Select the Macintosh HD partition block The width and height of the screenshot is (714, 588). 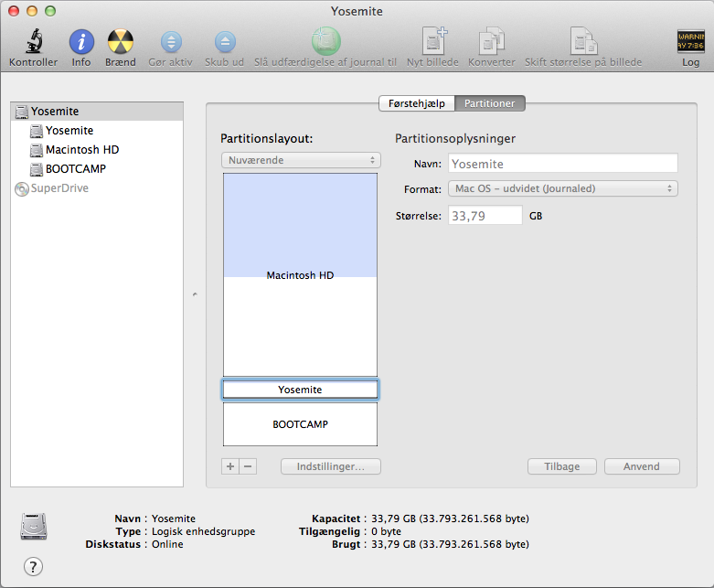click(x=300, y=274)
